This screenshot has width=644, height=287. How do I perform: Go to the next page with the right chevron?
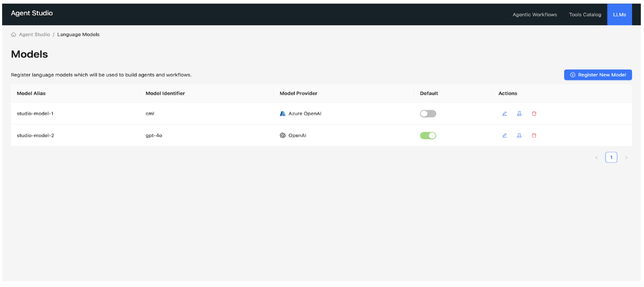(626, 158)
